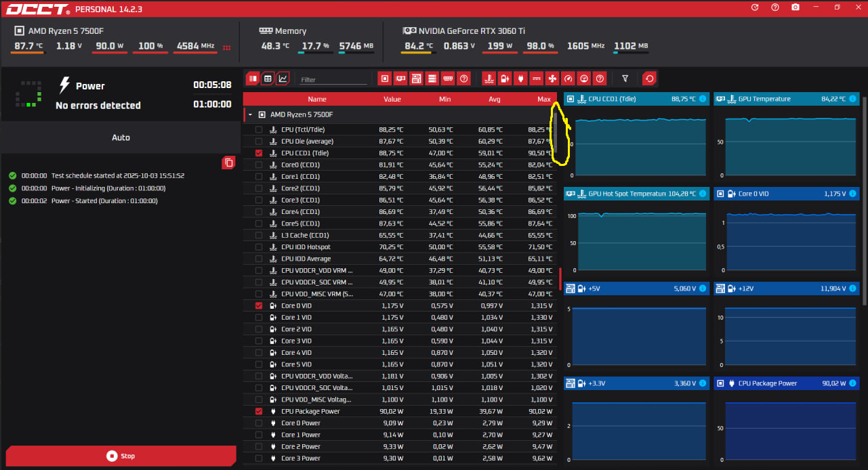This screenshot has height=470, width=868.
Task: Click the Auto schedule label
Action: click(x=121, y=137)
